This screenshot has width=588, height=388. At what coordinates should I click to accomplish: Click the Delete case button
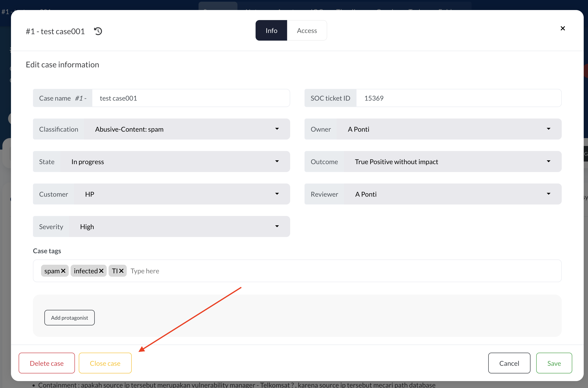coord(47,363)
